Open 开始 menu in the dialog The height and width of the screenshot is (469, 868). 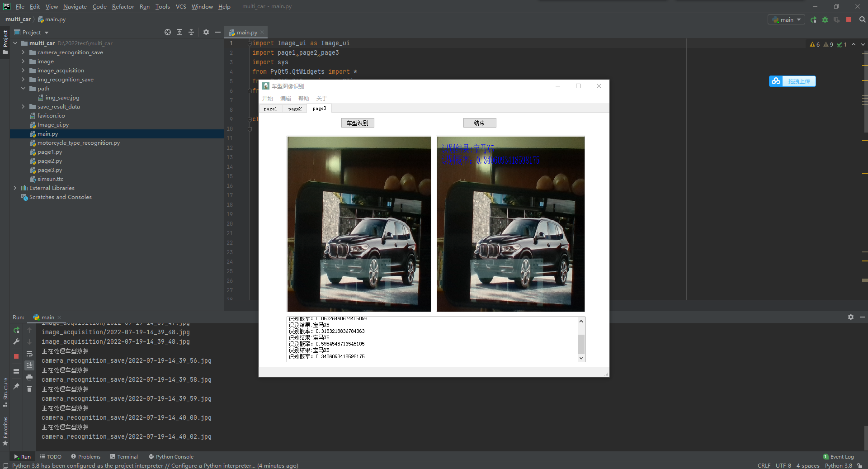tap(268, 98)
